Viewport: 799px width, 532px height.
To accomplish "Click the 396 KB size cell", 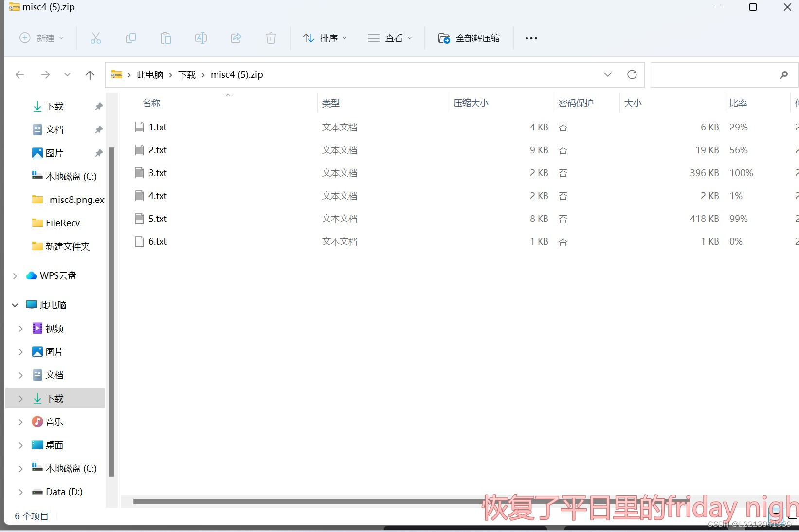I will (x=704, y=173).
